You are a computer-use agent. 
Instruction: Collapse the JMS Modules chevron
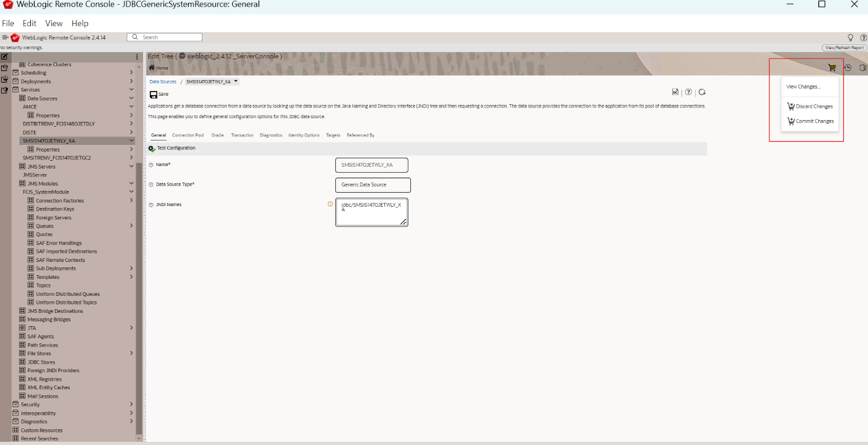coord(132,183)
